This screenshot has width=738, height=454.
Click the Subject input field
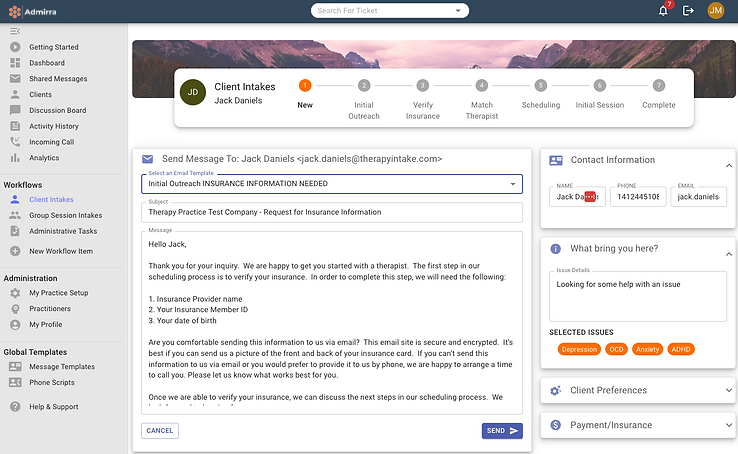(332, 212)
